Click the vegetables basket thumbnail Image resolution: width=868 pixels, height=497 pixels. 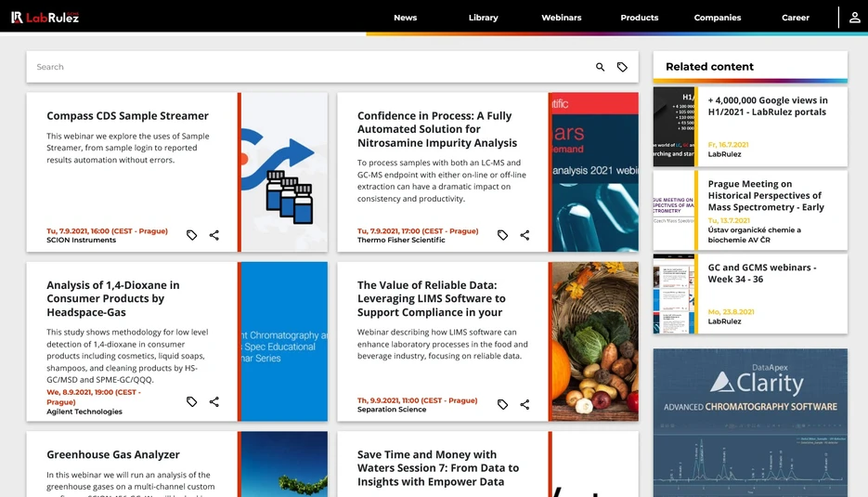pyautogui.click(x=595, y=341)
